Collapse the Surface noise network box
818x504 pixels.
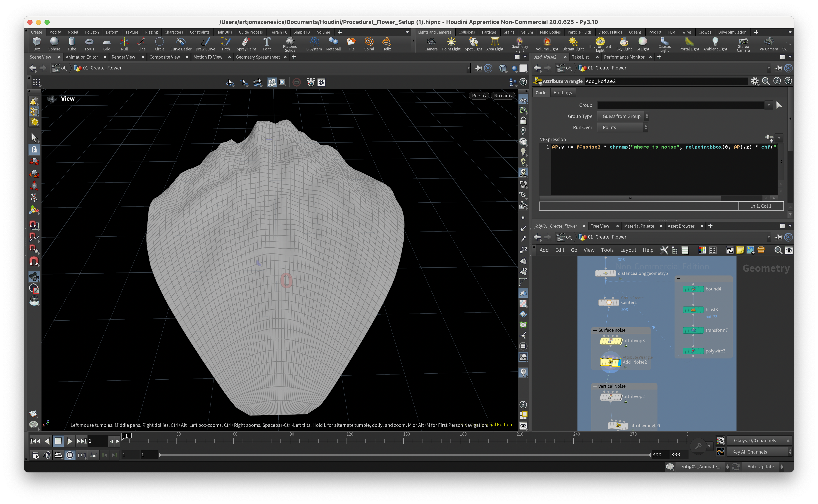coord(595,330)
